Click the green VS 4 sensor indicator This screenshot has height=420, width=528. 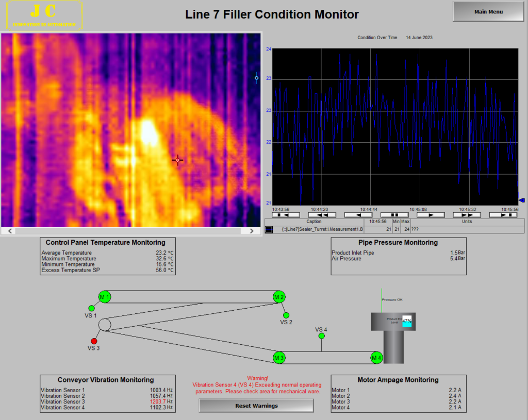[x=321, y=336]
